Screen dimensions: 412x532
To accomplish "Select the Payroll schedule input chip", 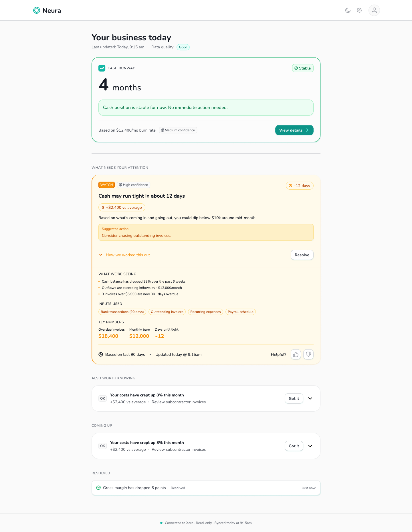I will [x=241, y=312].
